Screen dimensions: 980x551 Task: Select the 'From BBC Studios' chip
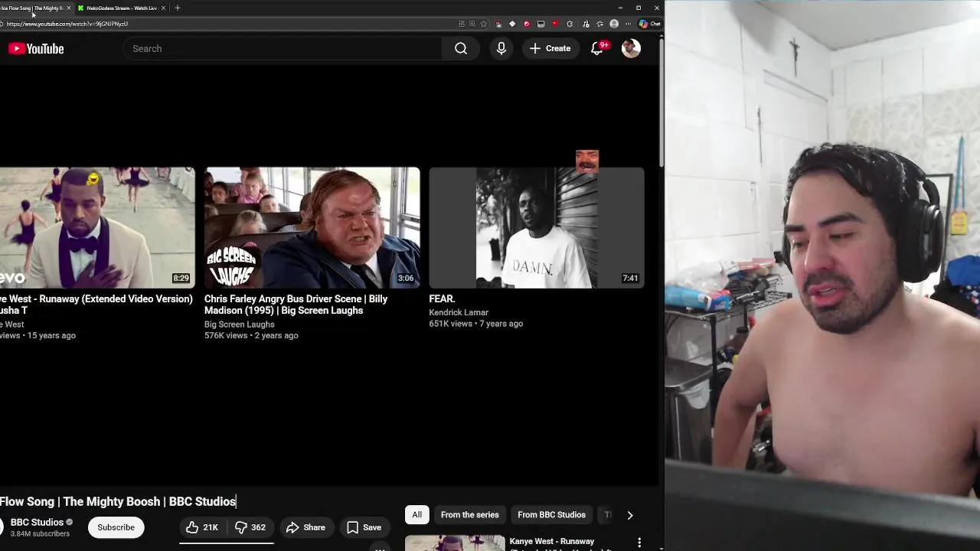tap(551, 515)
